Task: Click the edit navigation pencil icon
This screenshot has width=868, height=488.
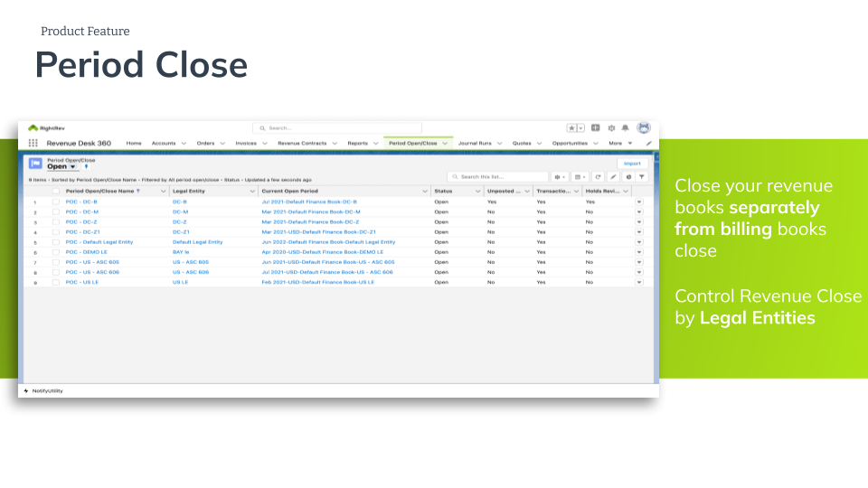Action: [649, 144]
